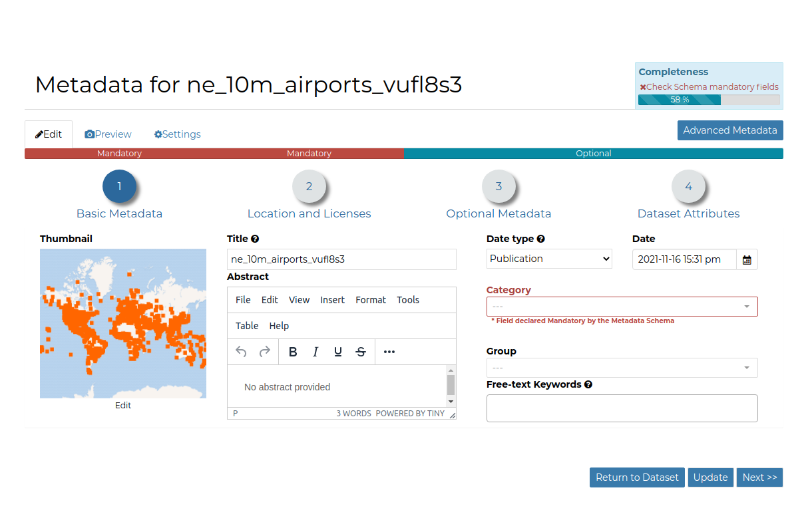Open more toolbar options via the ellipsis icon

(389, 351)
